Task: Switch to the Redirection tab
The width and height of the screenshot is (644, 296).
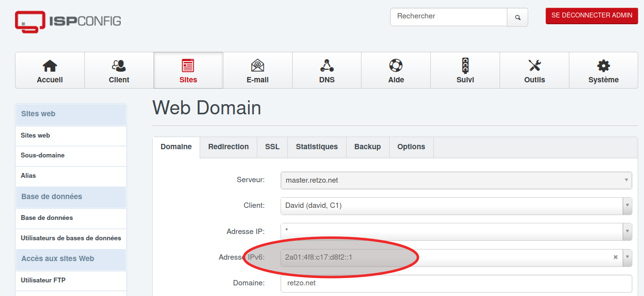Action: 228,147
